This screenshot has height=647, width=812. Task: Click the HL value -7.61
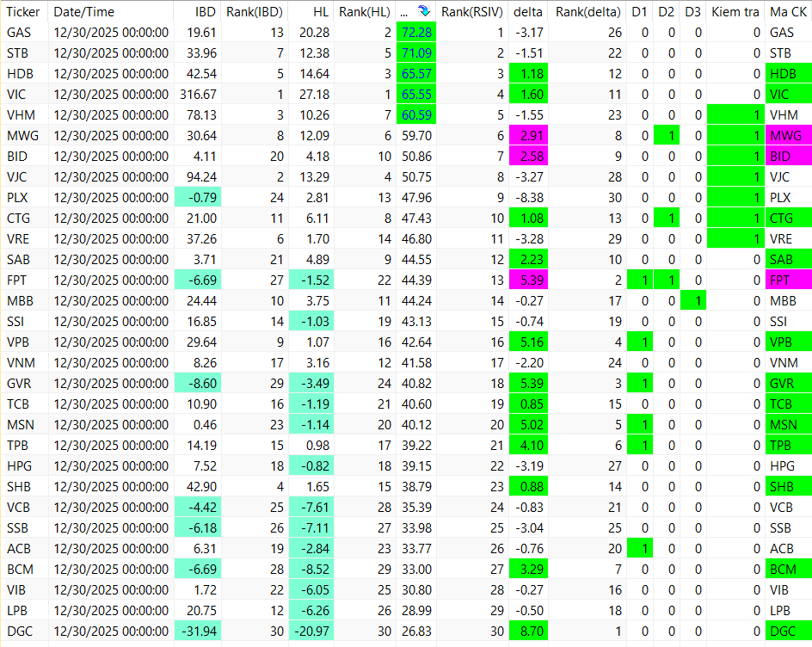click(x=311, y=507)
